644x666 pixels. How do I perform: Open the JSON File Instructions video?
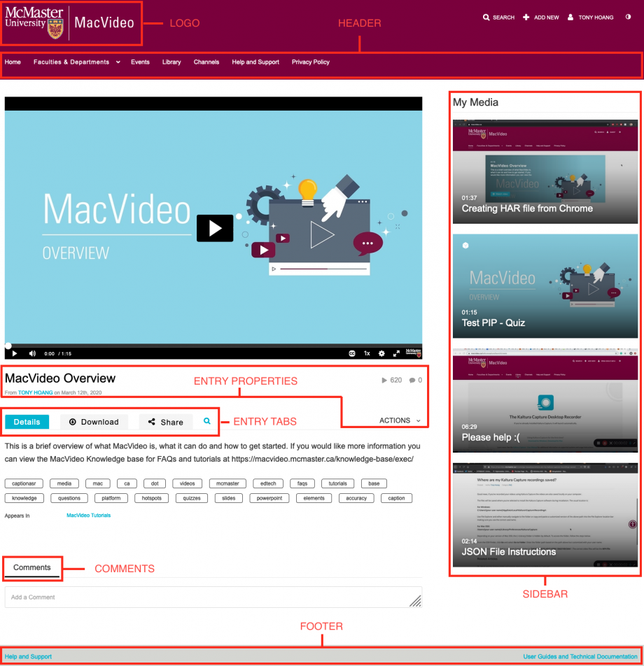[x=545, y=515]
